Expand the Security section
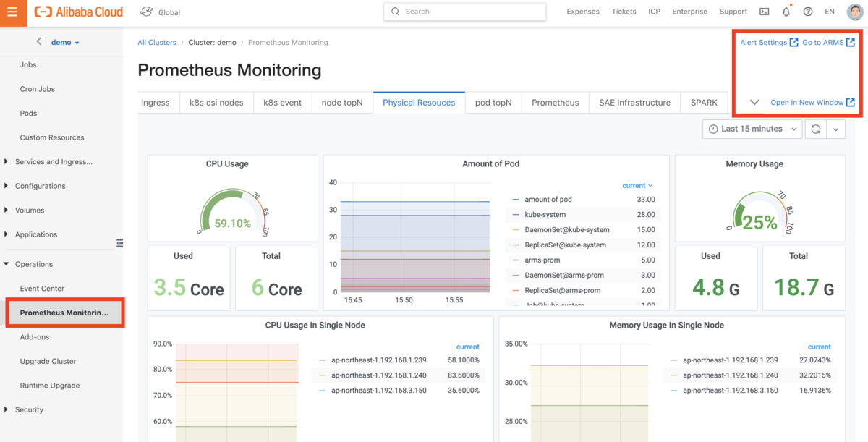This screenshot has height=442, width=868. click(x=29, y=409)
